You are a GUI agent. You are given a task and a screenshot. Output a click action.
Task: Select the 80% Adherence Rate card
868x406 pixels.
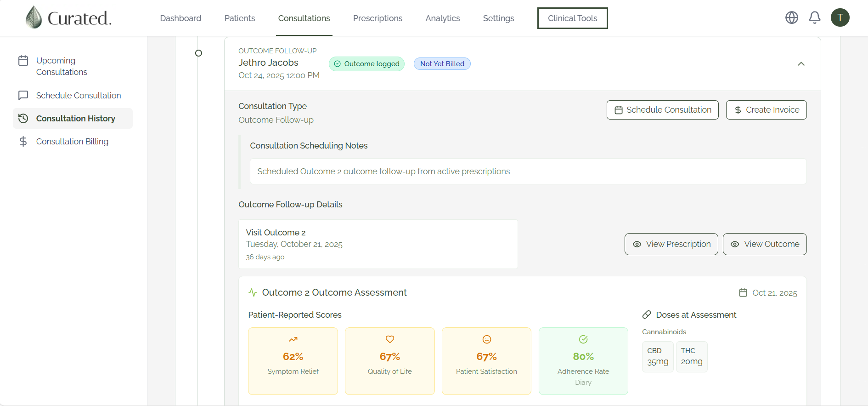[x=583, y=361]
